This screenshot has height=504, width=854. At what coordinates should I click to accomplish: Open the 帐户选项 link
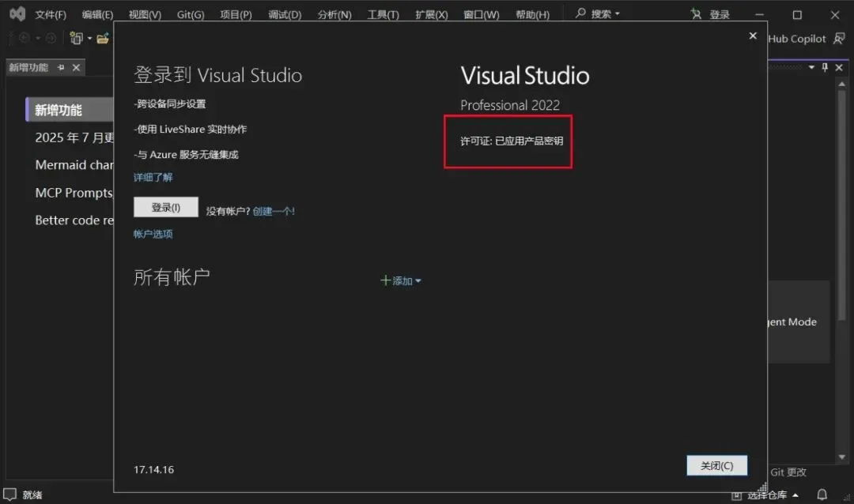153,234
